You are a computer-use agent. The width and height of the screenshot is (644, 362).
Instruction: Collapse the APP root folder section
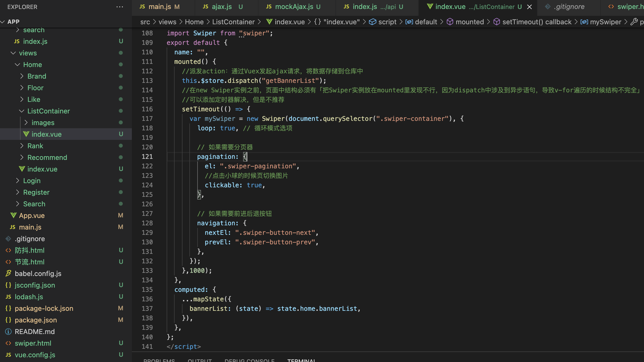point(3,22)
